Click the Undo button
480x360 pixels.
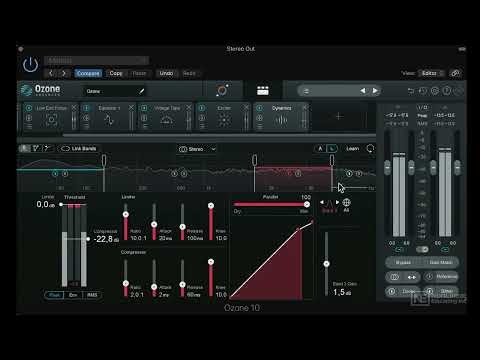166,73
